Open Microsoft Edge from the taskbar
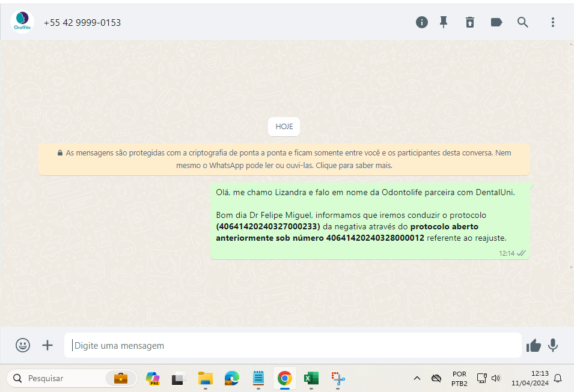Screen dimensions: 574x392 click(232, 378)
